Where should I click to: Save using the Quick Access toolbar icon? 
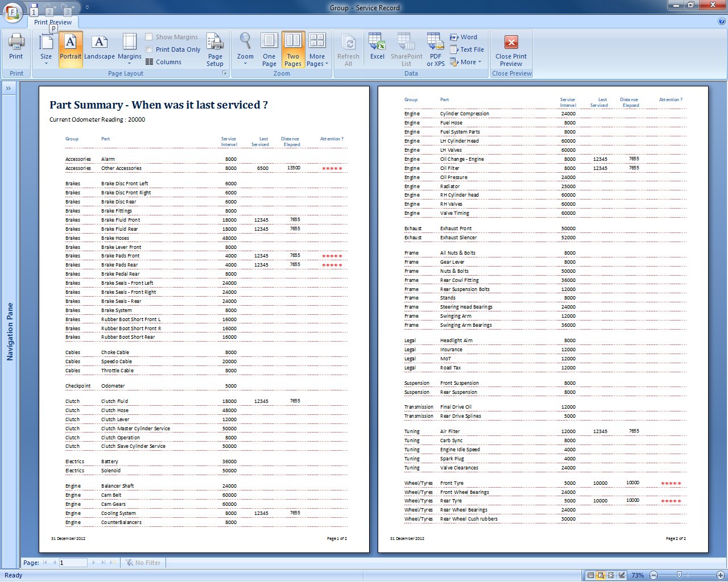34,9
